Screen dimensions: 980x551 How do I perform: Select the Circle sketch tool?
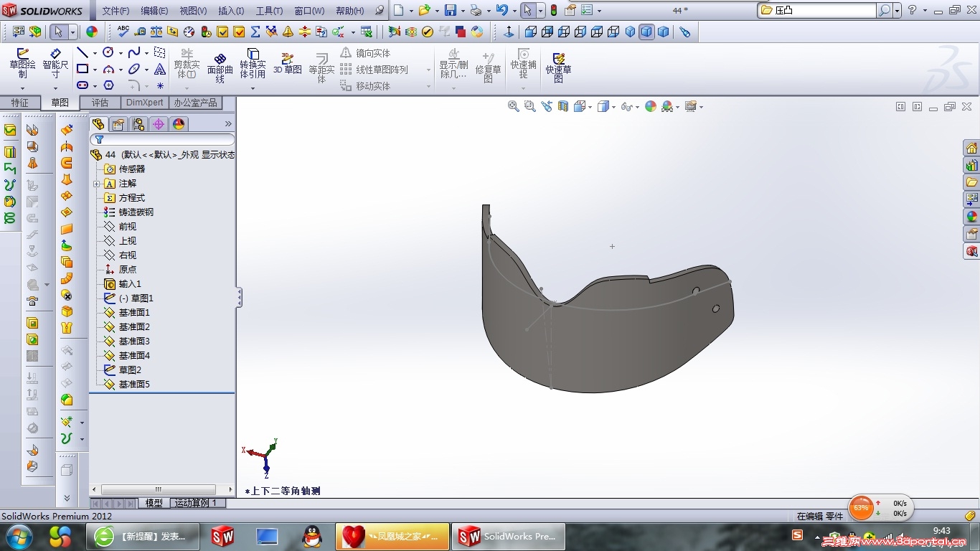pyautogui.click(x=108, y=53)
